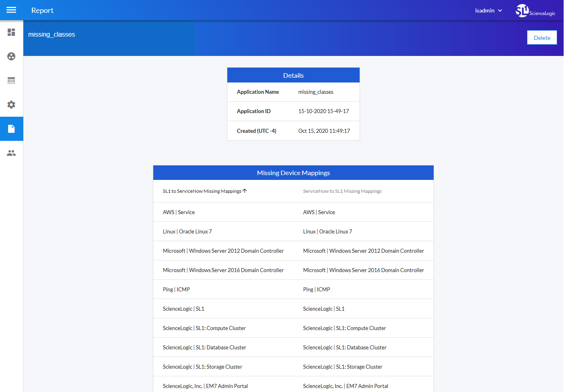Click the Details panel header

pyautogui.click(x=293, y=75)
